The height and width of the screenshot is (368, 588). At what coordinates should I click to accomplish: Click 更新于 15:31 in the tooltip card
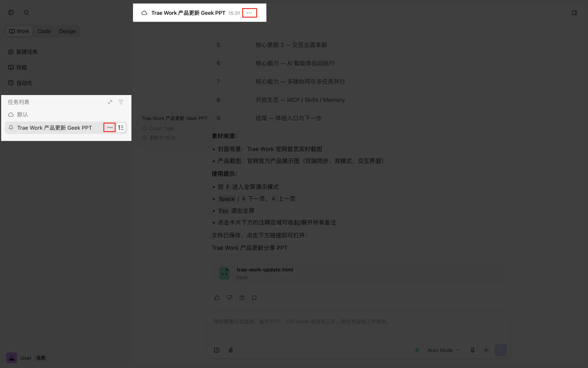point(162,138)
